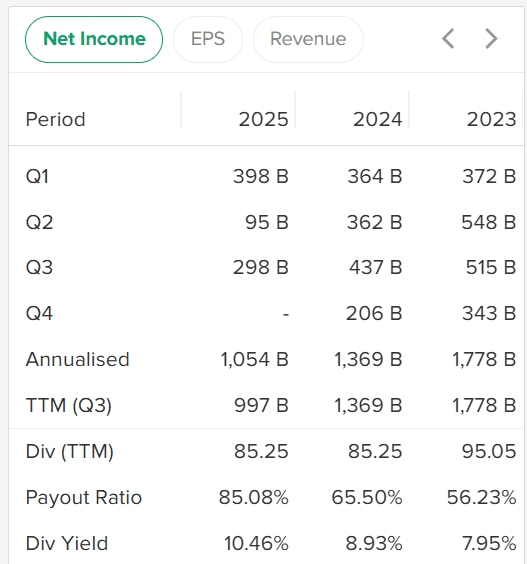This screenshot has height=564, width=527.
Task: Show more tabs with right chevron
Action: pos(491,39)
